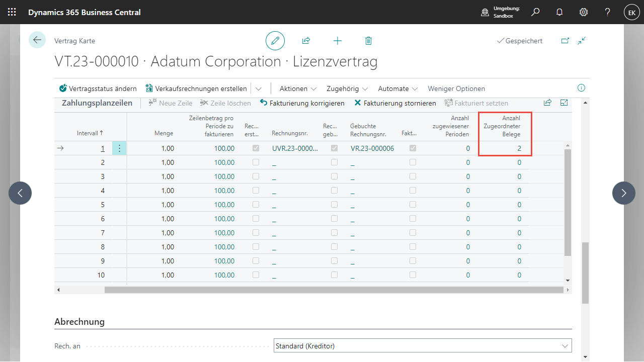Open the search magnifier icon

pyautogui.click(x=535, y=12)
